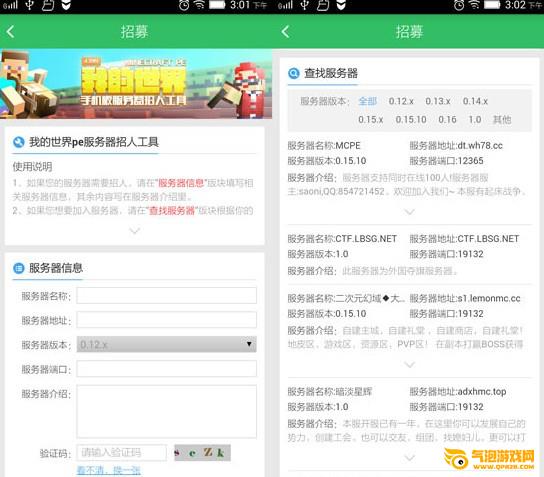Select server name MCPE
Image resolution: width=544 pixels, height=477 pixels.
(348, 146)
